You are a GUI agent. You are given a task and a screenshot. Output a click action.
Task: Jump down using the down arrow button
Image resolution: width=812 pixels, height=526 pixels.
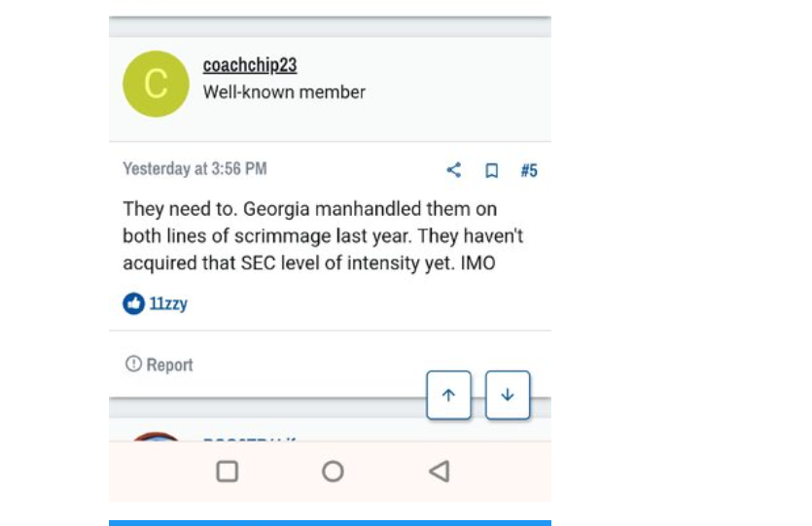coord(508,395)
